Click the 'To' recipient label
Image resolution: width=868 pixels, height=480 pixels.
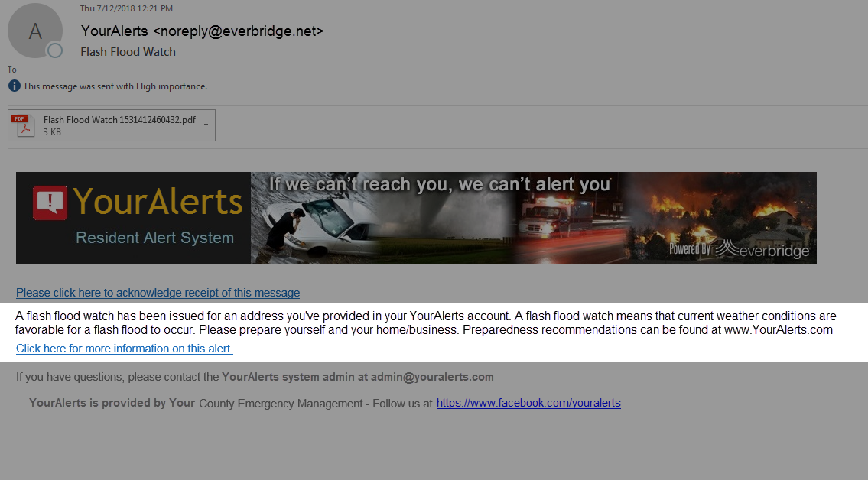(x=12, y=70)
